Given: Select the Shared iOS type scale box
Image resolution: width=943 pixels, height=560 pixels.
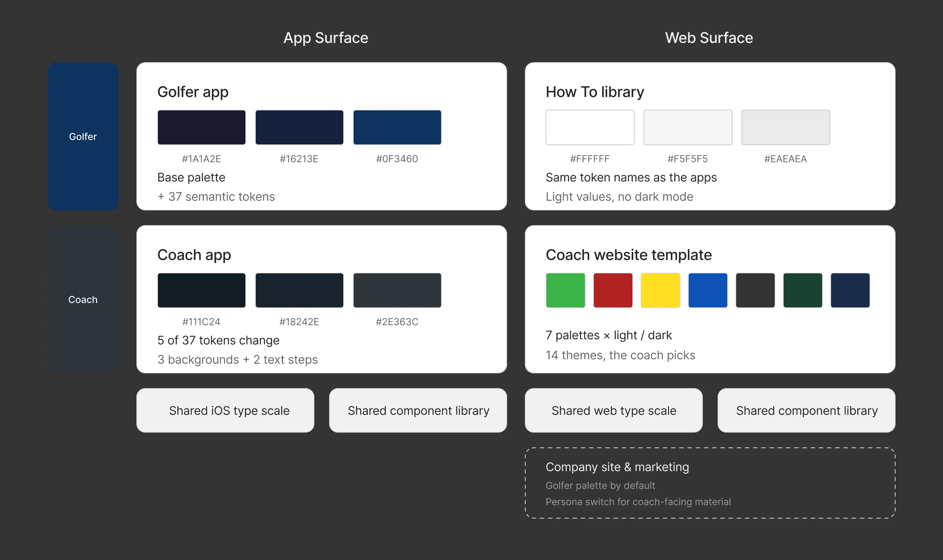Looking at the screenshot, I should (x=225, y=410).
